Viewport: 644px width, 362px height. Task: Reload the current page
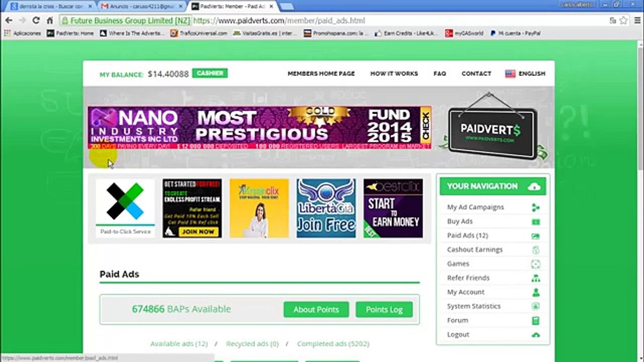[x=36, y=21]
